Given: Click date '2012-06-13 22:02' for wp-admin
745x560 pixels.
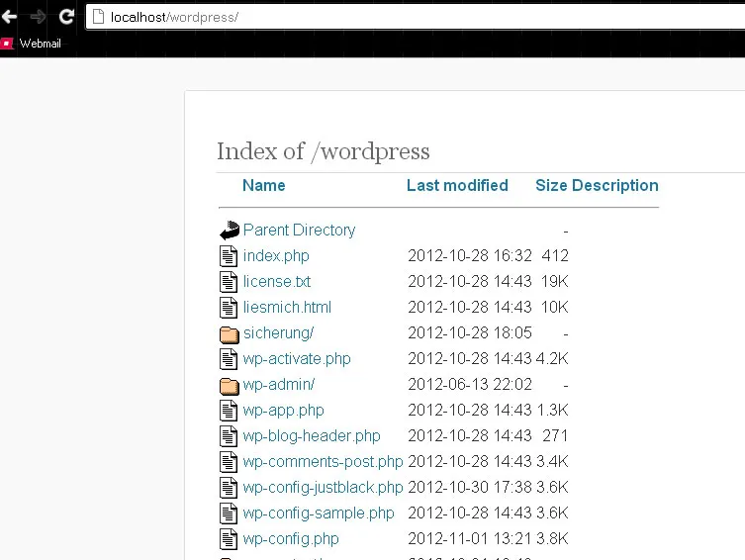Looking at the screenshot, I should pos(470,384).
